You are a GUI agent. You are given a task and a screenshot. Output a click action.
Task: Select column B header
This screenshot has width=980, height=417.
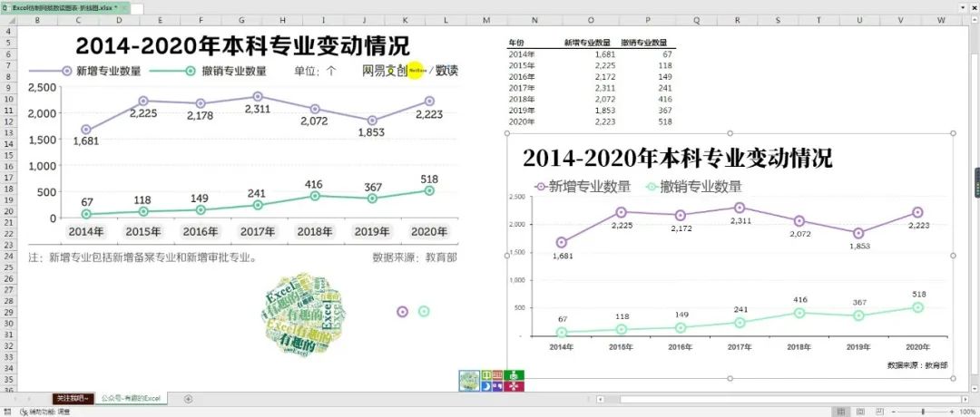pos(37,21)
